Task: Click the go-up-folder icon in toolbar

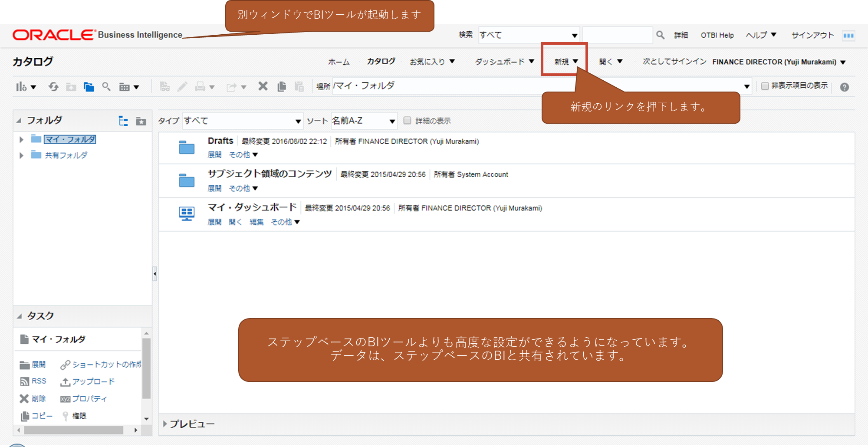Action: [x=71, y=87]
